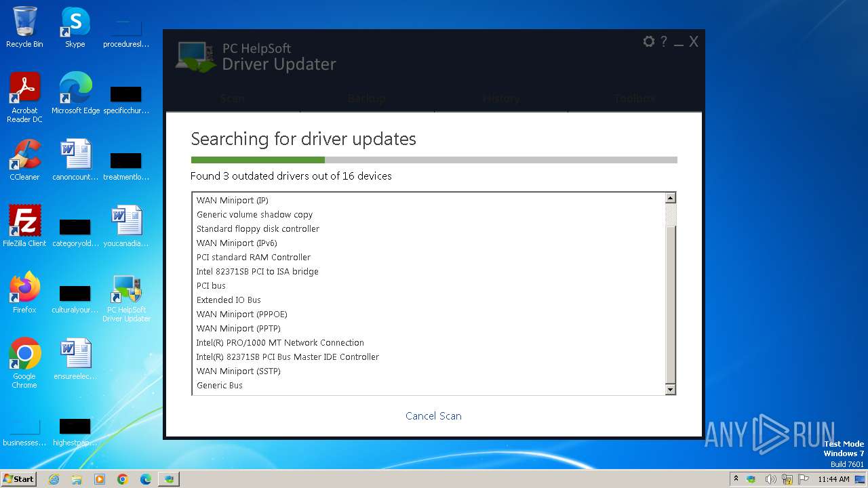Select Extended IO Bus row
Viewport: 868px width, 488px height.
click(x=429, y=300)
